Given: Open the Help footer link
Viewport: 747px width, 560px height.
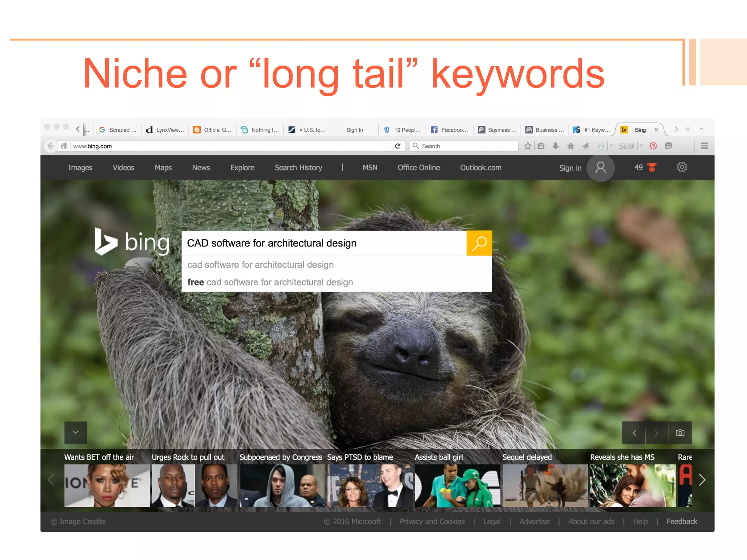Looking at the screenshot, I should 640,522.
